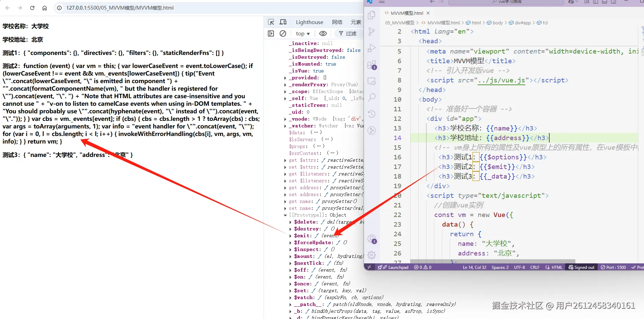Collapse the [[Prototype]] object in console
Image resolution: width=644 pixels, height=319 pixels.
click(x=285, y=215)
